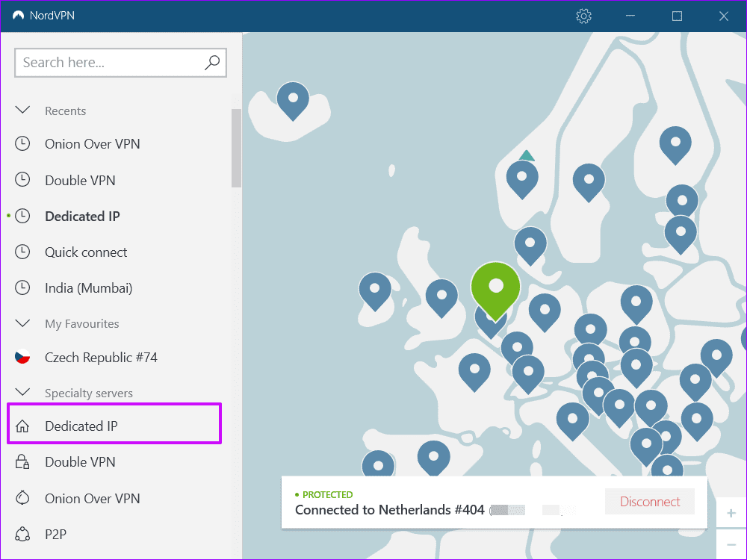This screenshot has height=560, width=747.
Task: Click the teal triangle marker above Norway
Action: point(527,155)
